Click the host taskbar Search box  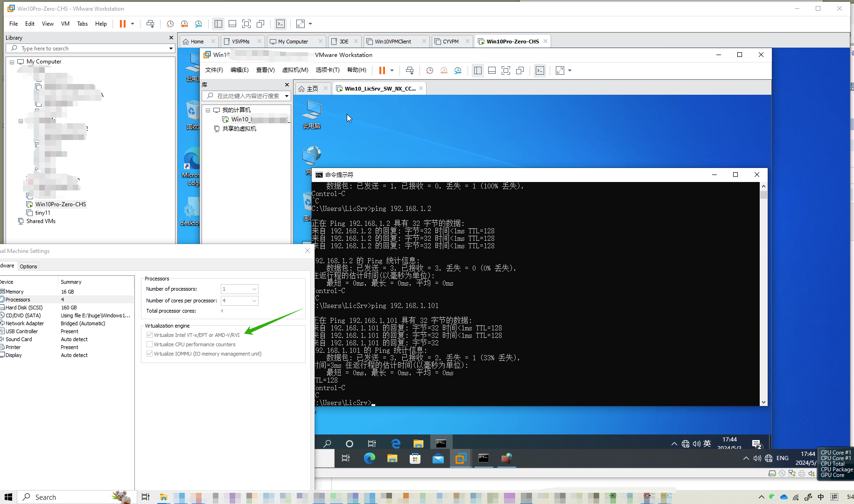[x=77, y=497]
